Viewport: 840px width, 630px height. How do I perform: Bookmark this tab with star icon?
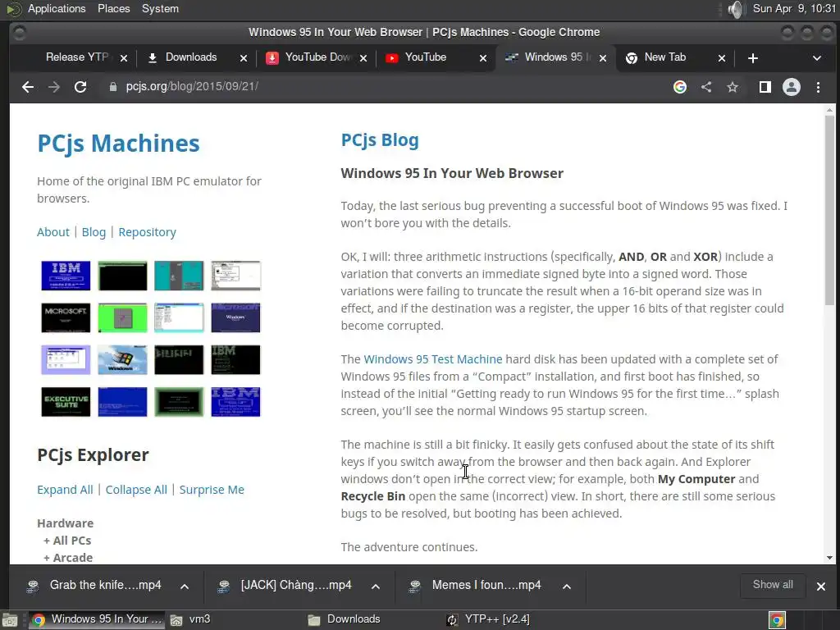733,87
